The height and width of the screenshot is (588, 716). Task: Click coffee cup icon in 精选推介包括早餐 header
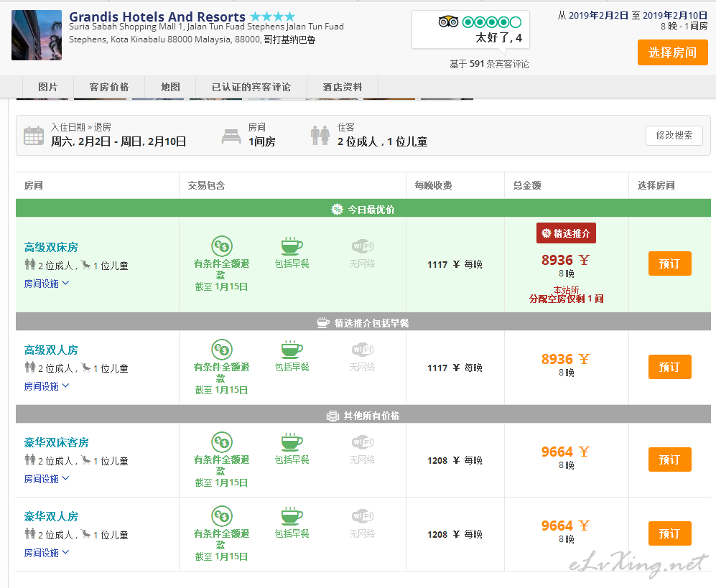[x=323, y=323]
